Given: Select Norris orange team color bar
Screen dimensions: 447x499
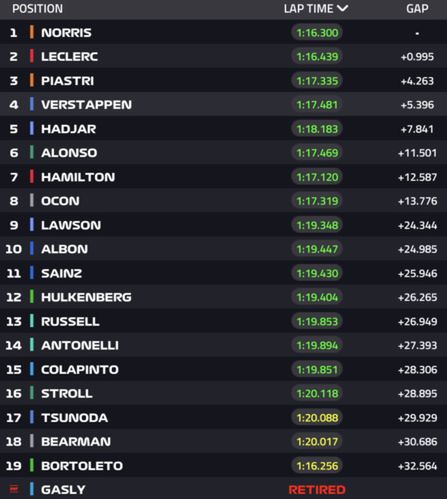Looking at the screenshot, I should [32, 32].
